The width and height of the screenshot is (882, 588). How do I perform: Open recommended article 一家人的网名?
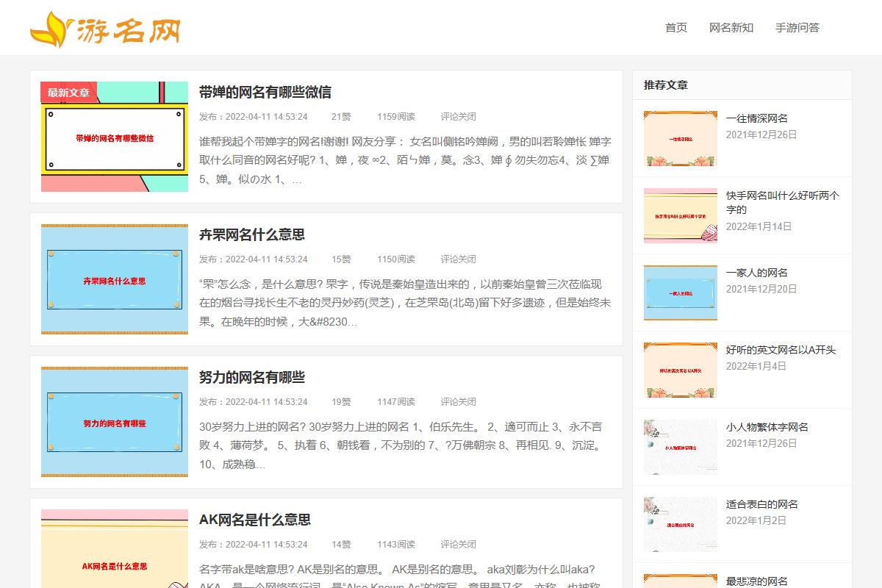tap(757, 273)
